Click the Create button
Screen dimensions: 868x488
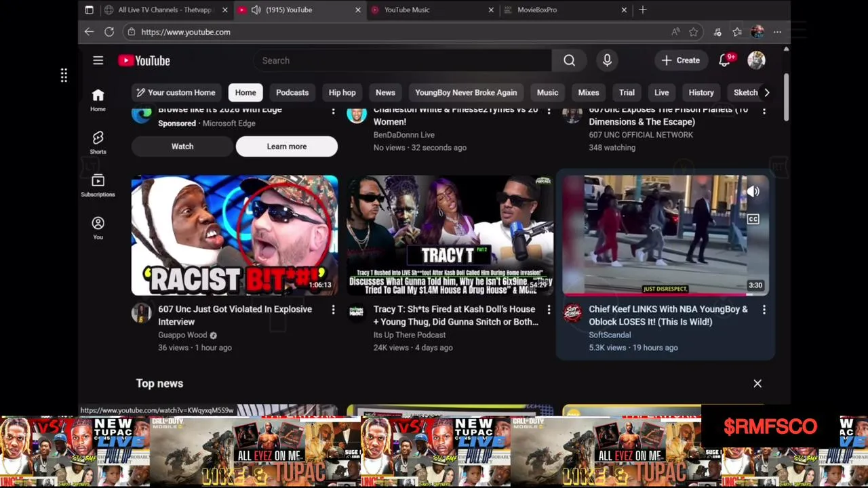coord(681,60)
